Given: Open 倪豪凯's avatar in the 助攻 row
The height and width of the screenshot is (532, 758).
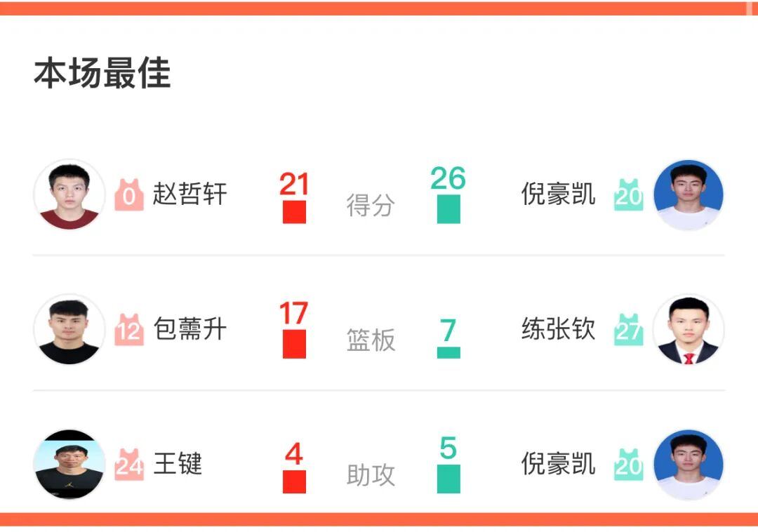Looking at the screenshot, I should point(689,464).
